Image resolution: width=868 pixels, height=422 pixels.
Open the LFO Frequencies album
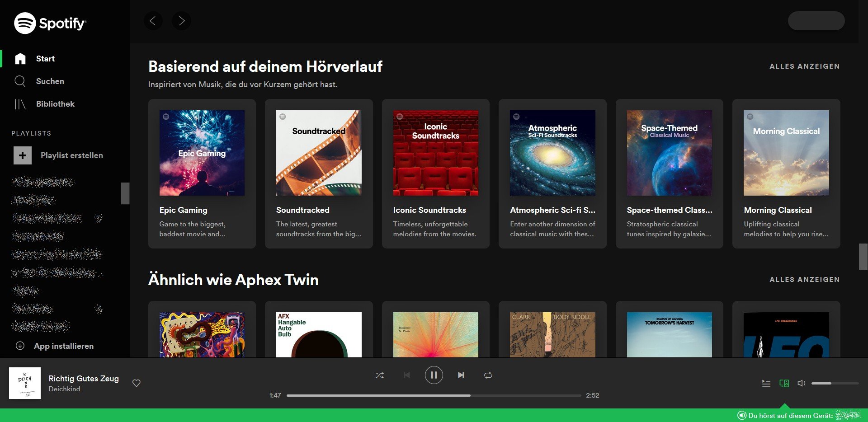[787, 335]
